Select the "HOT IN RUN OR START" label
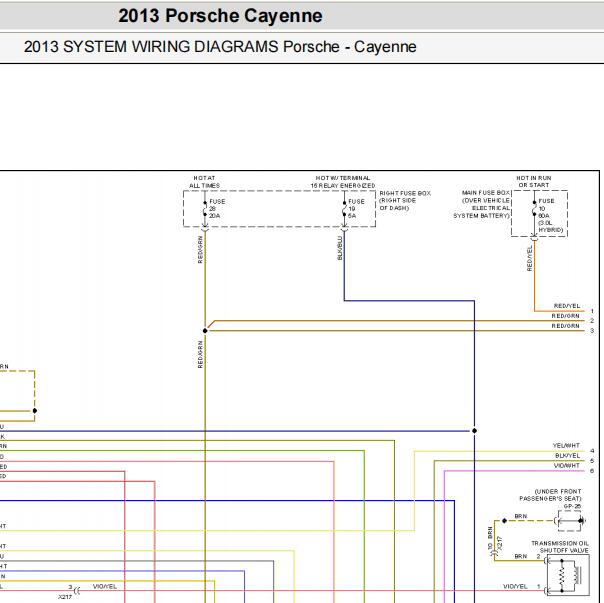Screen dimensions: 604x603 pyautogui.click(x=534, y=181)
